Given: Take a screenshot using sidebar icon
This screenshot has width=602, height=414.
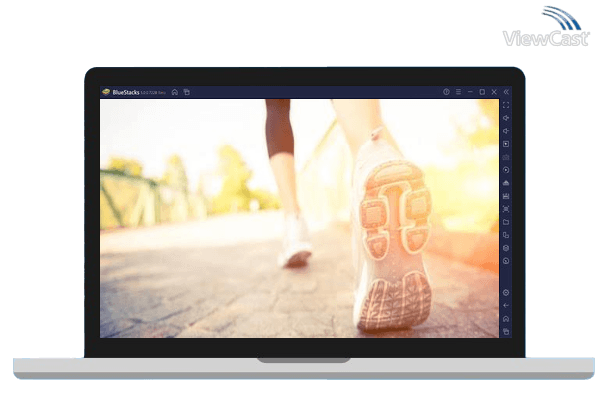Looking at the screenshot, I should [506, 209].
